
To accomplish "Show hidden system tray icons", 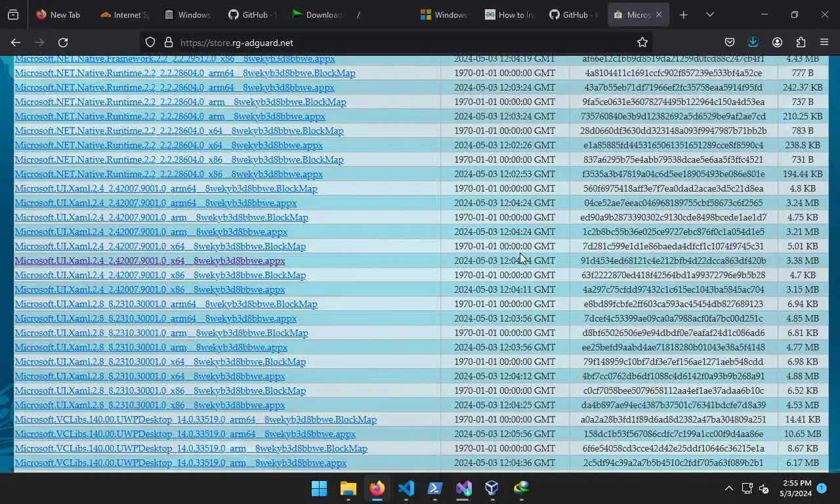I will click(x=728, y=488).
